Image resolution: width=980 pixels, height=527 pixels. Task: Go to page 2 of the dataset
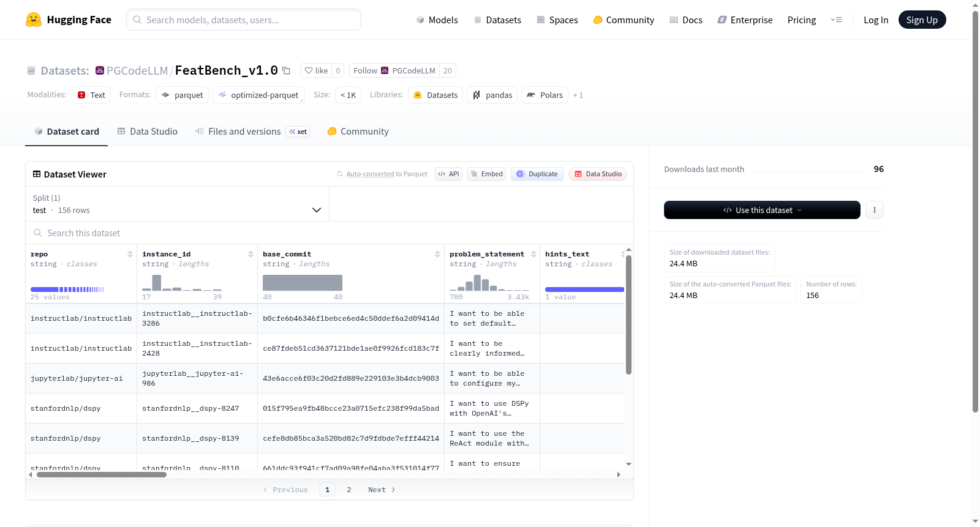349,490
